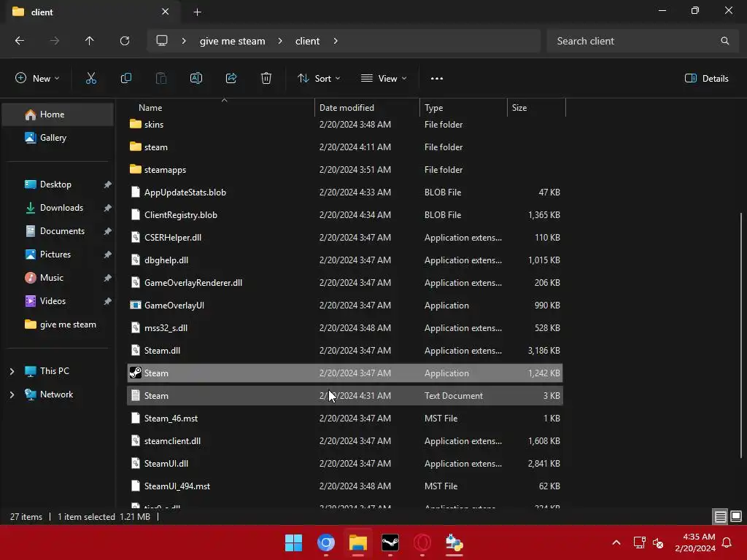Open the View dropdown menu
The height and width of the screenshot is (560, 747).
pos(384,79)
